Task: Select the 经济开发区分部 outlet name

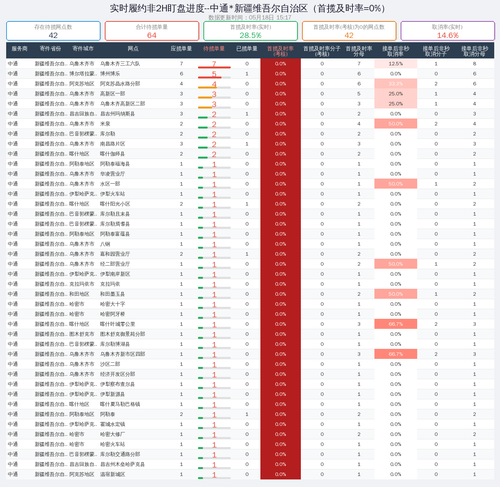Action: (117, 374)
